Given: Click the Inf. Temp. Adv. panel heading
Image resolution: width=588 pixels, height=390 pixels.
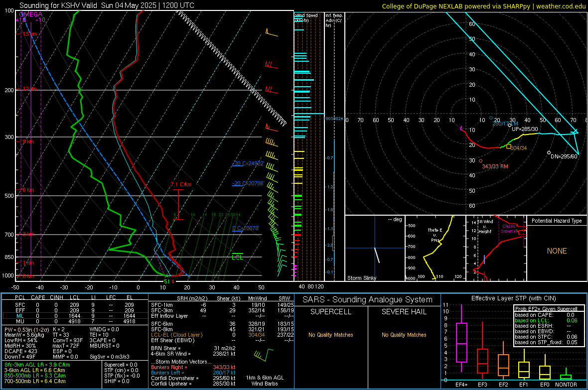Looking at the screenshot, I should [334, 20].
